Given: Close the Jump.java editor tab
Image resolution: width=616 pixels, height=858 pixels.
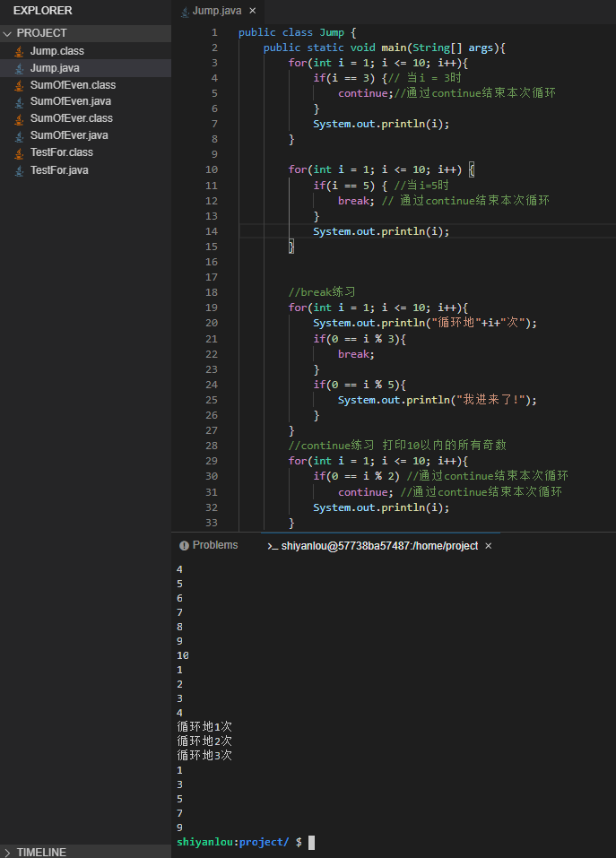Looking at the screenshot, I should tap(252, 11).
